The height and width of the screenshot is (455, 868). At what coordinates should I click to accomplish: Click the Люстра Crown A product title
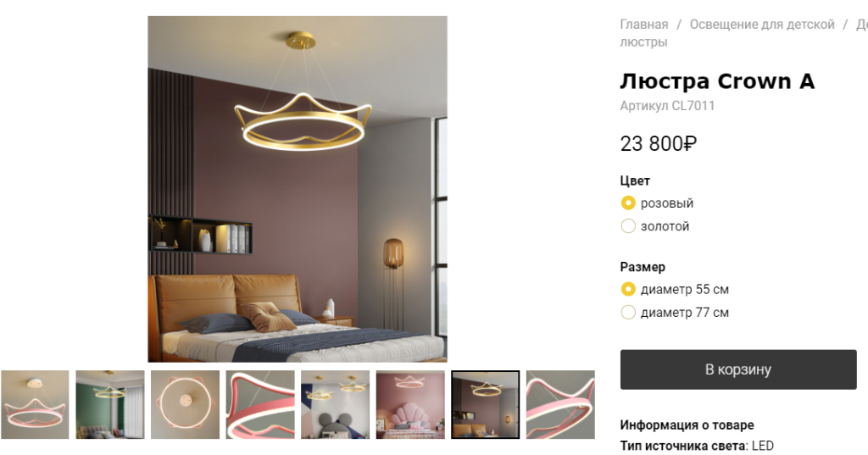pyautogui.click(x=717, y=81)
